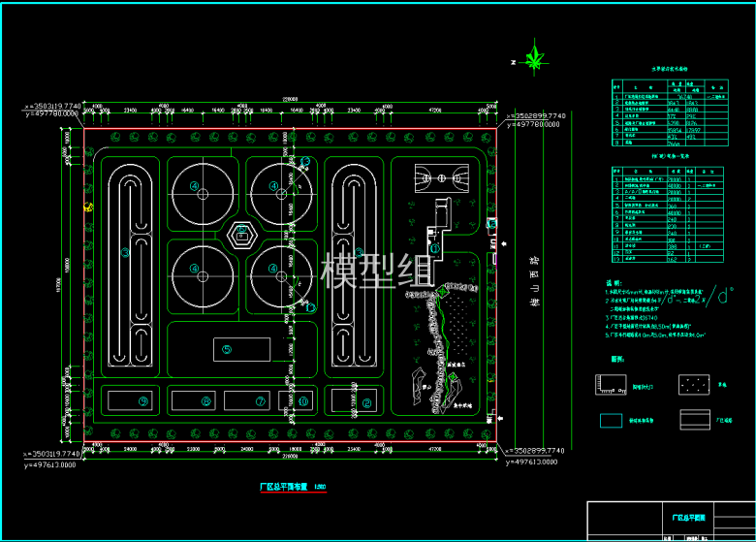This screenshot has height=542, width=756.
Task: Click the green north arrow compass symbol
Action: tap(534, 57)
